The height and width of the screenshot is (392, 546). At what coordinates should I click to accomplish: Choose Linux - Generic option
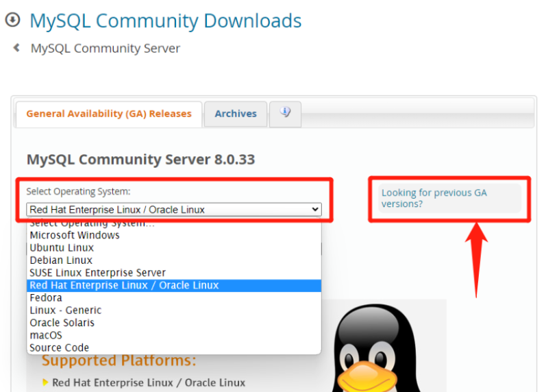click(174, 310)
